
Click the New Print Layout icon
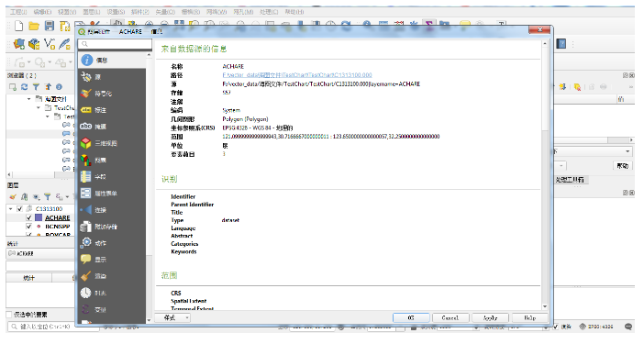(65, 27)
